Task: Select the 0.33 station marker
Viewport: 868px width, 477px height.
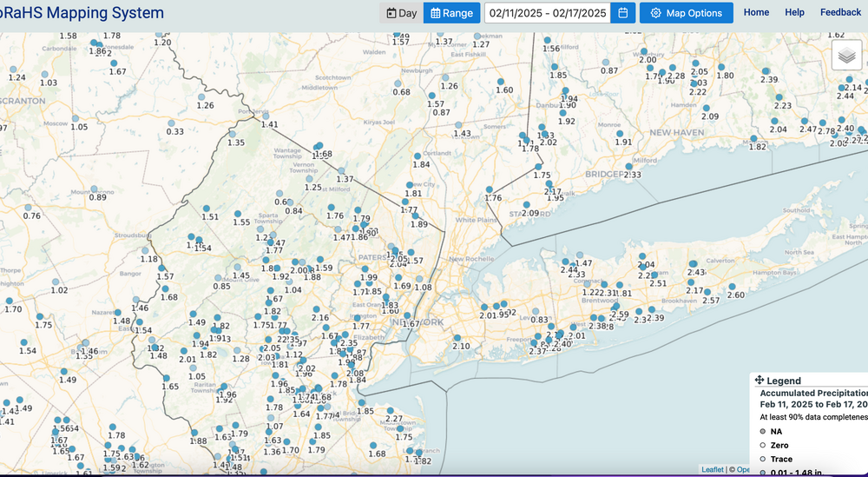Action: [172, 123]
